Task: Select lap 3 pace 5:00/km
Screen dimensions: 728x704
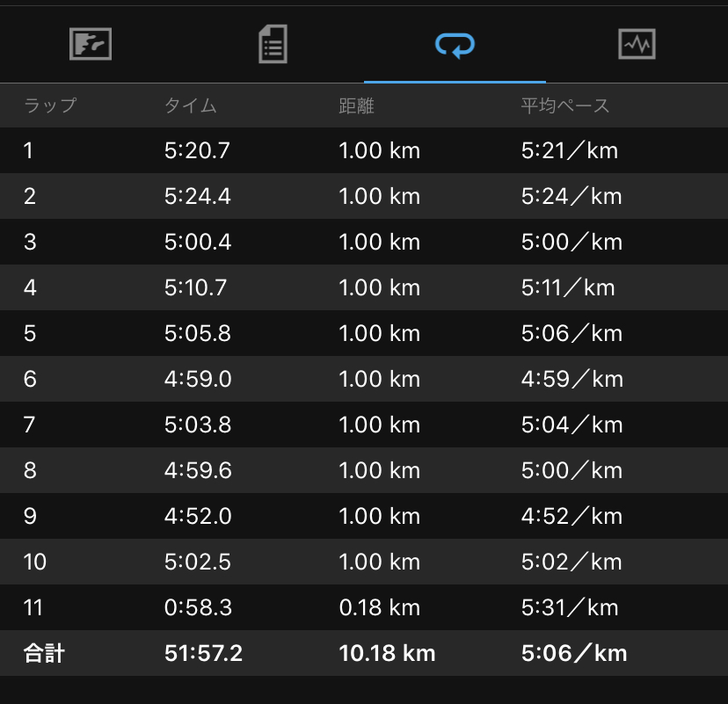Action: point(571,242)
